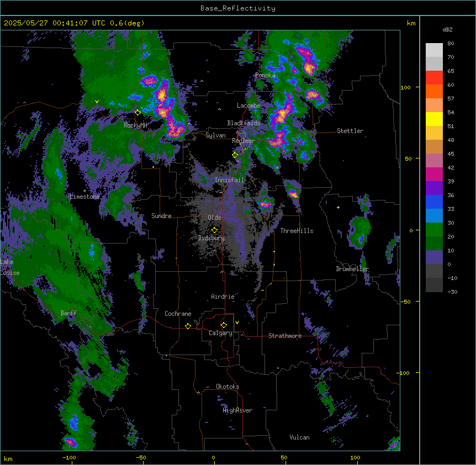This screenshot has height=465, width=476.
Task: Pick the slate 0-10 dBZ legend swatch
Action: (x=434, y=257)
